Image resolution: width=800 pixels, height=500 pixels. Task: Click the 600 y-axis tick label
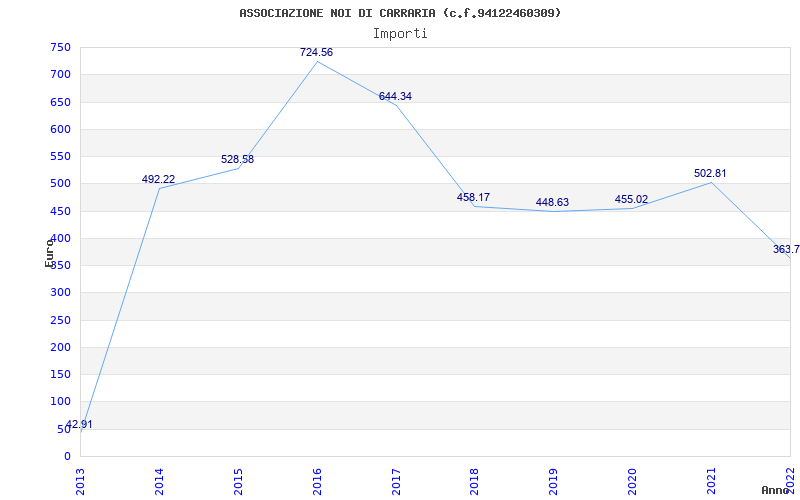(x=60, y=129)
